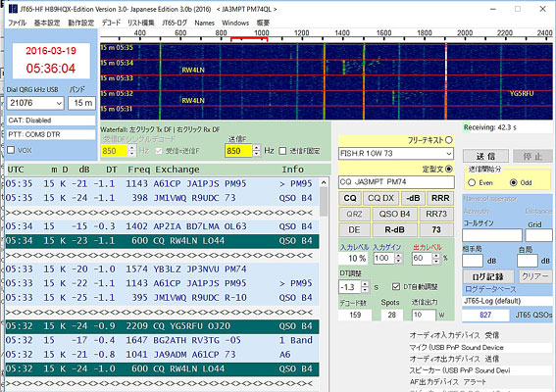Screen dimensions: 556x392
Task: Click the コールサイン input field
Action: (492, 235)
